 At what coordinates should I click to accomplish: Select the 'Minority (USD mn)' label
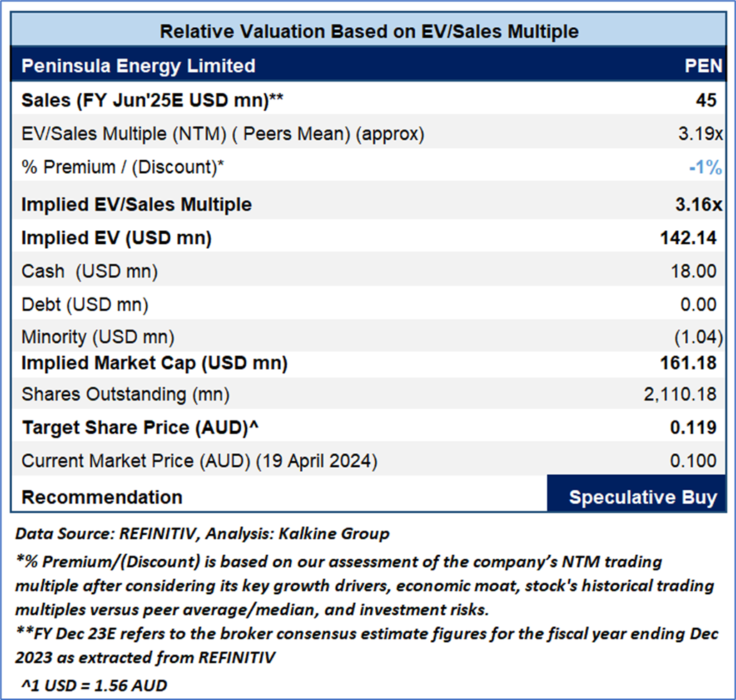click(x=98, y=337)
